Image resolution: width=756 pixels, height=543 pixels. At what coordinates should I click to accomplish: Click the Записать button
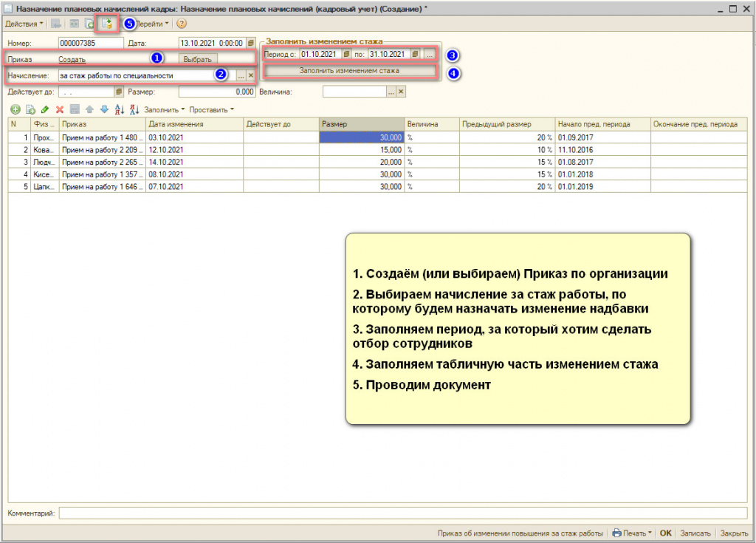695,533
